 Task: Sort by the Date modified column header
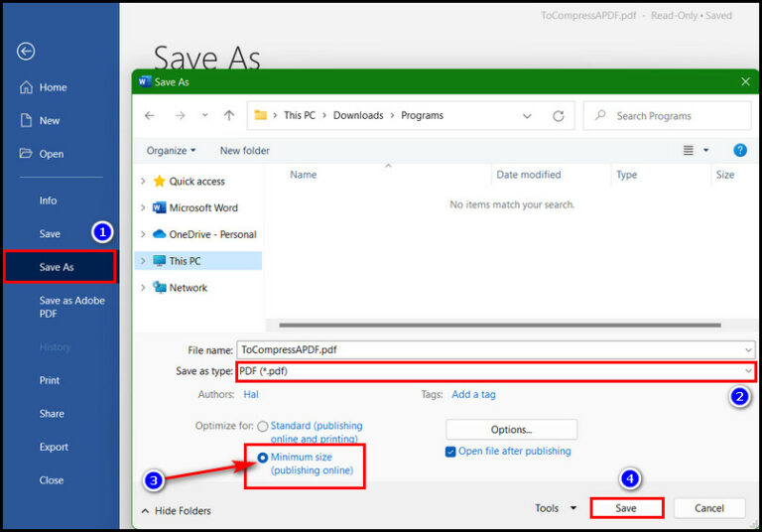(528, 175)
